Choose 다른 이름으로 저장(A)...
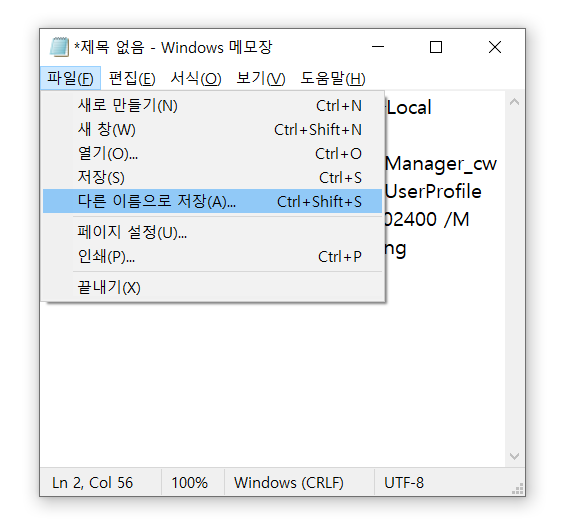 pyautogui.click(x=213, y=201)
